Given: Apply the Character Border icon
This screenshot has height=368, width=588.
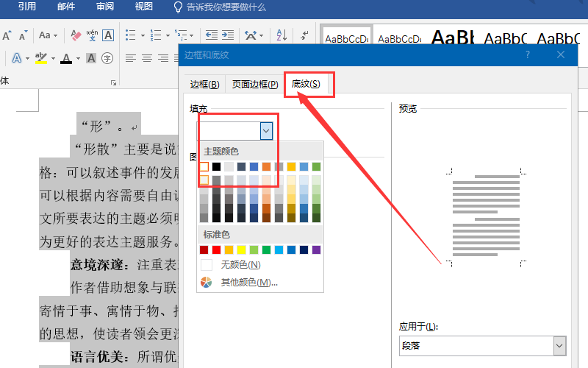Looking at the screenshot, I should click(x=108, y=35).
